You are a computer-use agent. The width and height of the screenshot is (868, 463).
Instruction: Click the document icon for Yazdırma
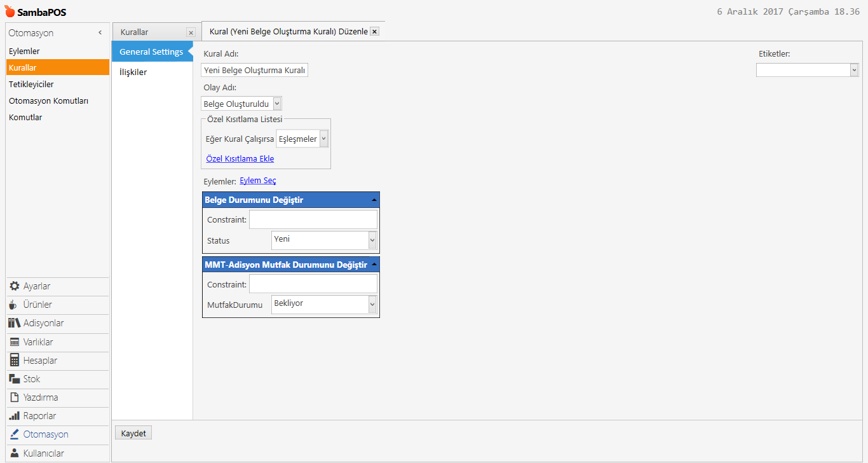[15, 397]
